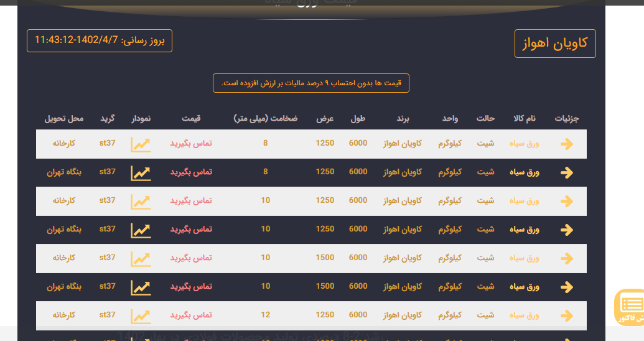Click تماس بگیرید in 10mm, 1500 width, بنگاه تهران row

point(191,287)
